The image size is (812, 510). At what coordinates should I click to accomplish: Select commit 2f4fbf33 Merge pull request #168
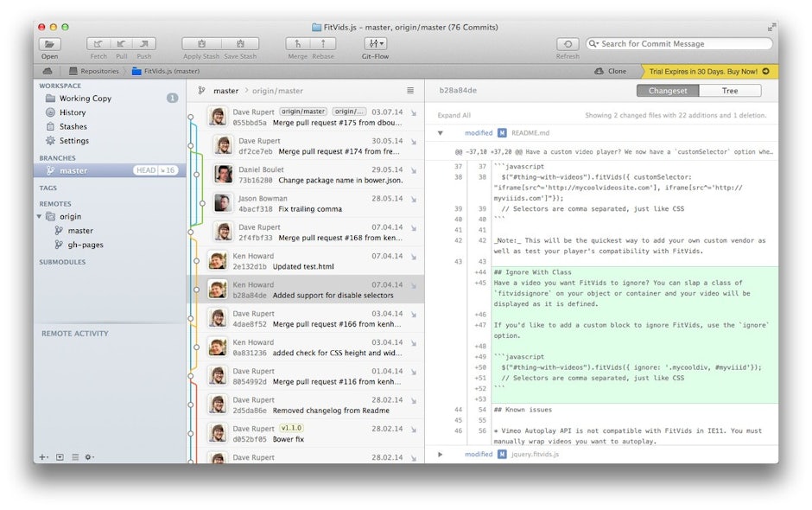point(306,233)
